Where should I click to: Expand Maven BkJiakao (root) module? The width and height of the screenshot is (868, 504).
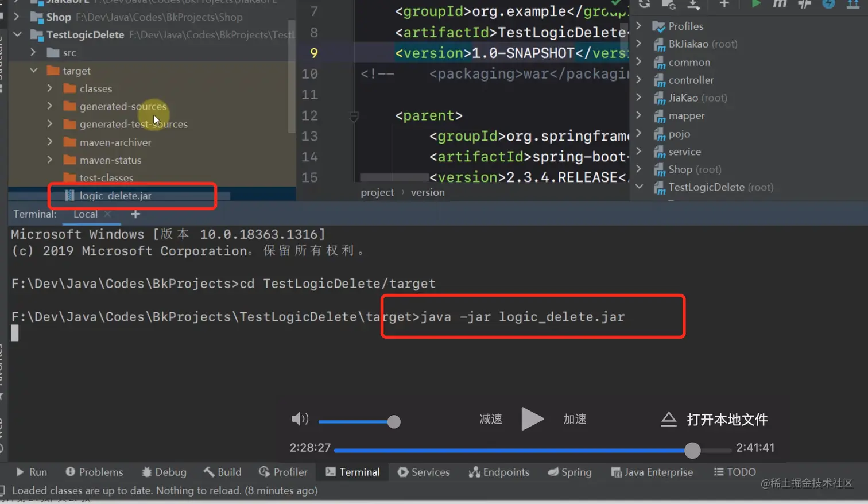pos(639,44)
